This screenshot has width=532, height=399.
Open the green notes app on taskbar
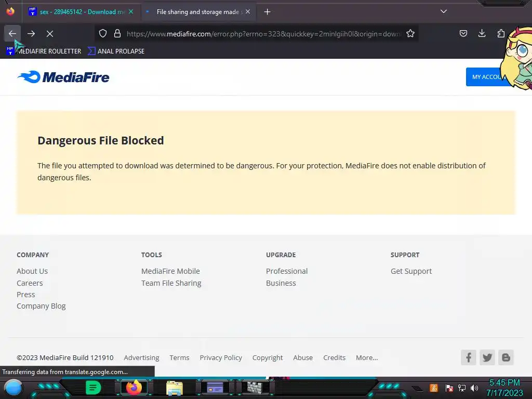click(94, 388)
